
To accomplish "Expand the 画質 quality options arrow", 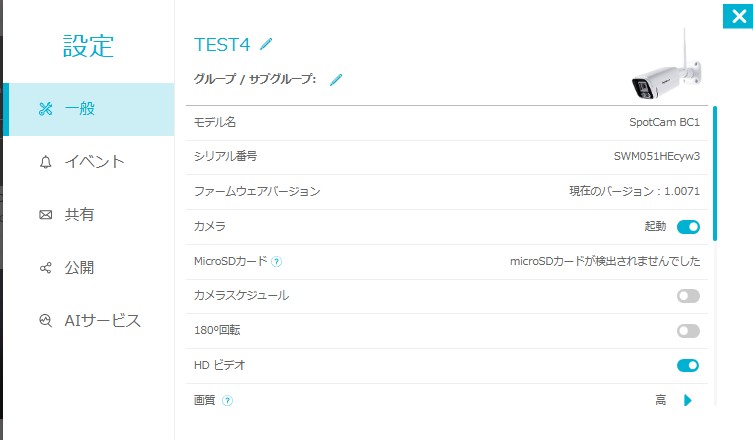I will tap(688, 400).
